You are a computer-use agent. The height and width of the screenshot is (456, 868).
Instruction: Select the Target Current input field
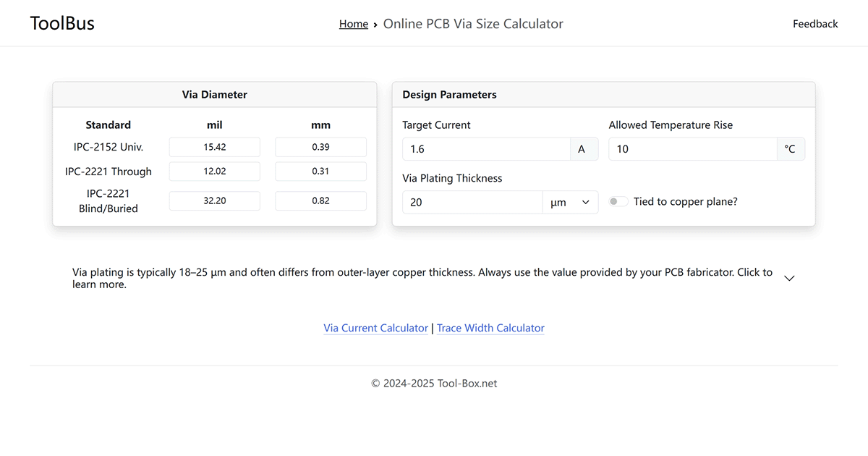click(x=486, y=148)
